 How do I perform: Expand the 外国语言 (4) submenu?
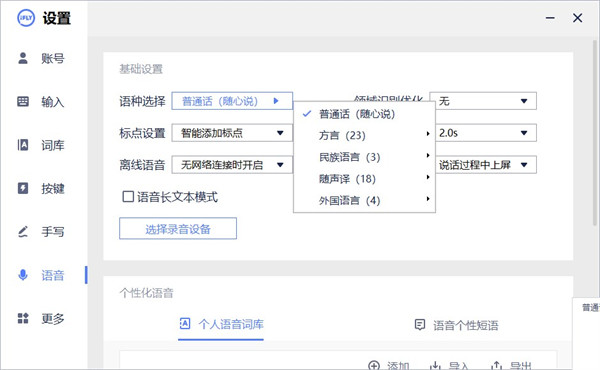tap(364, 200)
